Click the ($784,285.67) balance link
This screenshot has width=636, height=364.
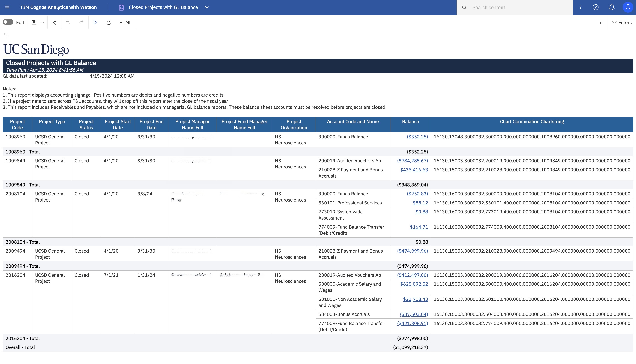412,161
